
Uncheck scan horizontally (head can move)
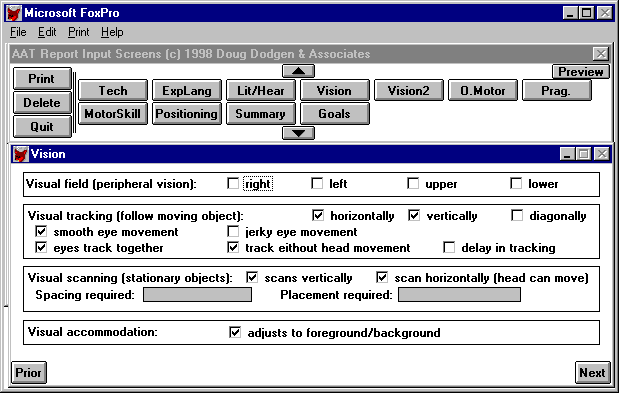[382, 277]
